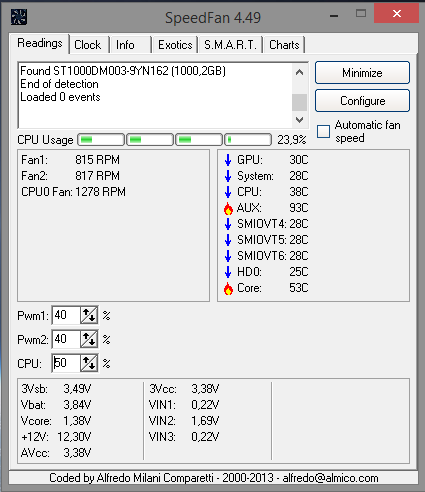Click the 'End of detection' log line

[59, 84]
